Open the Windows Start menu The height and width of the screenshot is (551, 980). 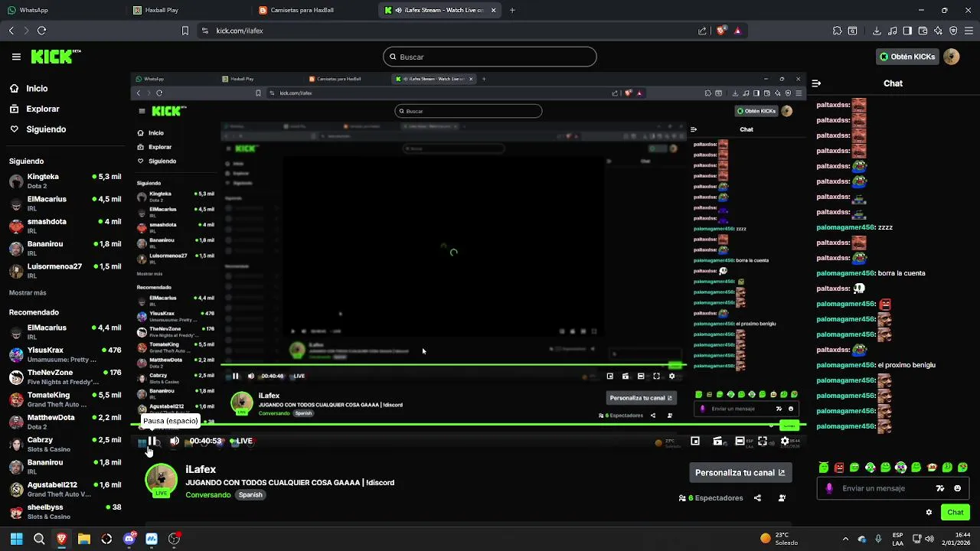(16, 539)
